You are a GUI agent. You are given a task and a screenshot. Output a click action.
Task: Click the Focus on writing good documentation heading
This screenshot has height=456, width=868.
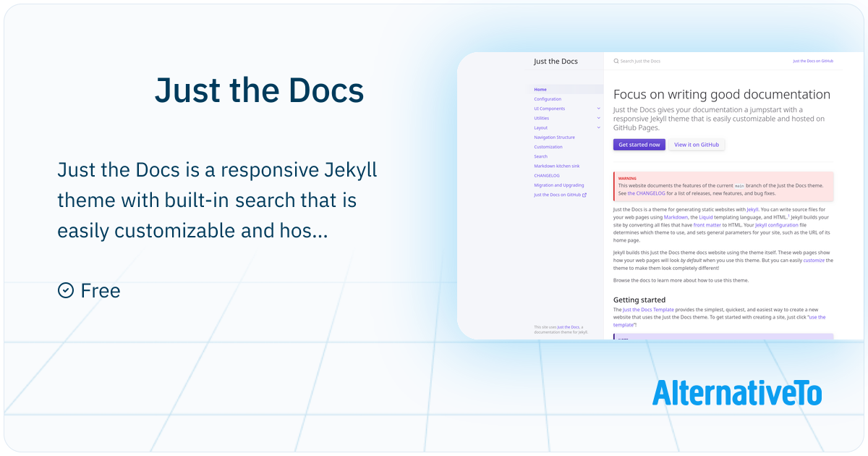722,94
